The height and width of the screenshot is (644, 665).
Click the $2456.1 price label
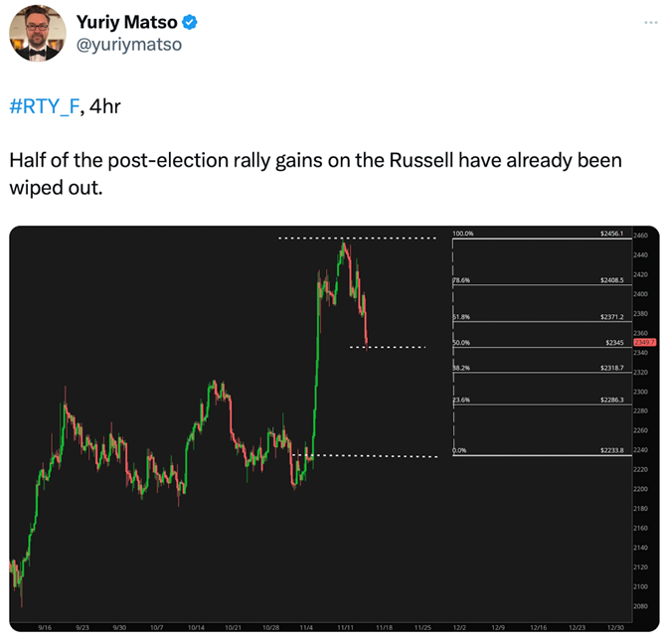point(610,234)
